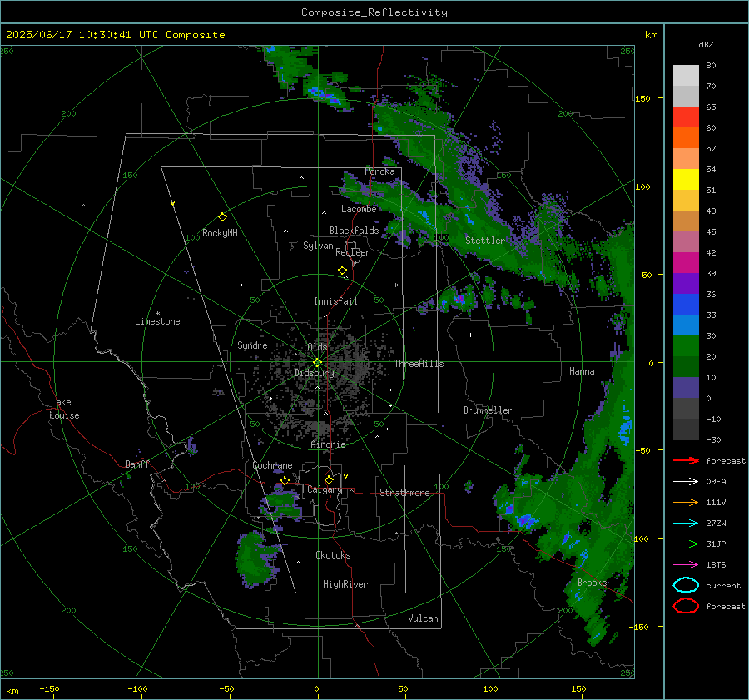Image resolution: width=749 pixels, height=700 pixels.
Task: Click the Brooks town label
Action: click(592, 583)
